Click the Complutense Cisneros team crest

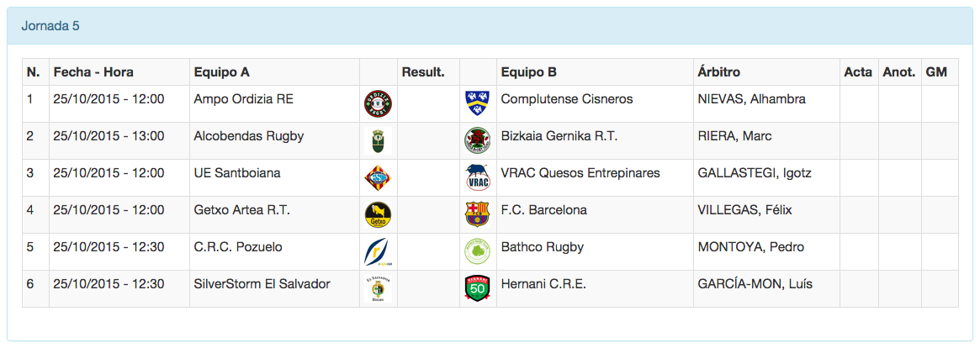point(478,104)
